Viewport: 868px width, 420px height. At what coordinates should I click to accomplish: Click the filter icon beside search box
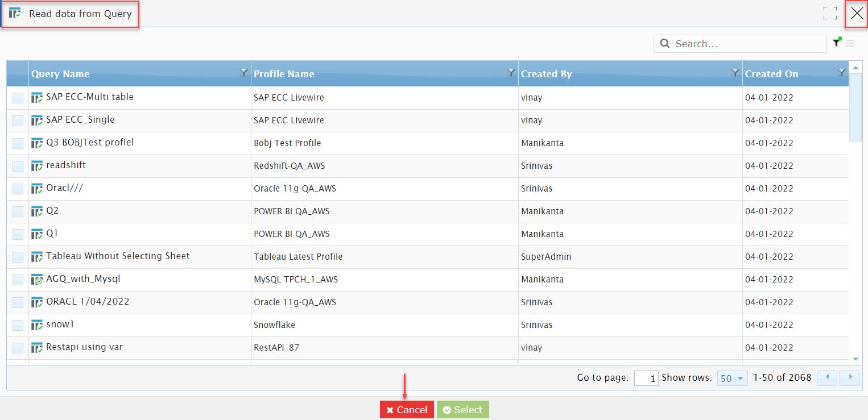coord(837,43)
